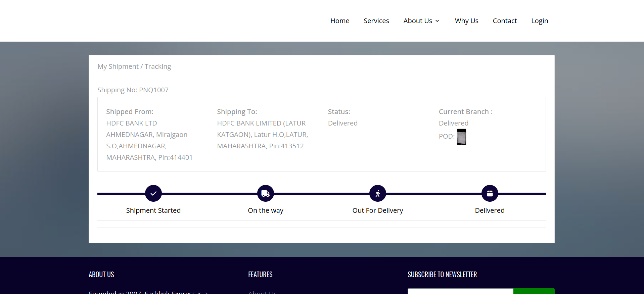Screen dimensions: 644x294
Task: Click the MAHARASHTRA, Pin:413512 text
Action: (x=261, y=146)
